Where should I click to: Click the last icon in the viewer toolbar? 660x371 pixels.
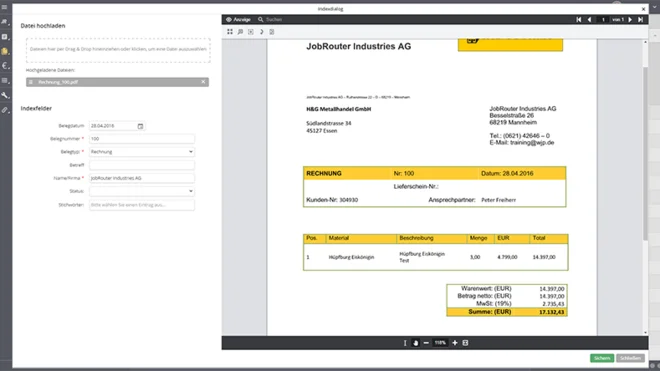pyautogui.click(x=272, y=32)
